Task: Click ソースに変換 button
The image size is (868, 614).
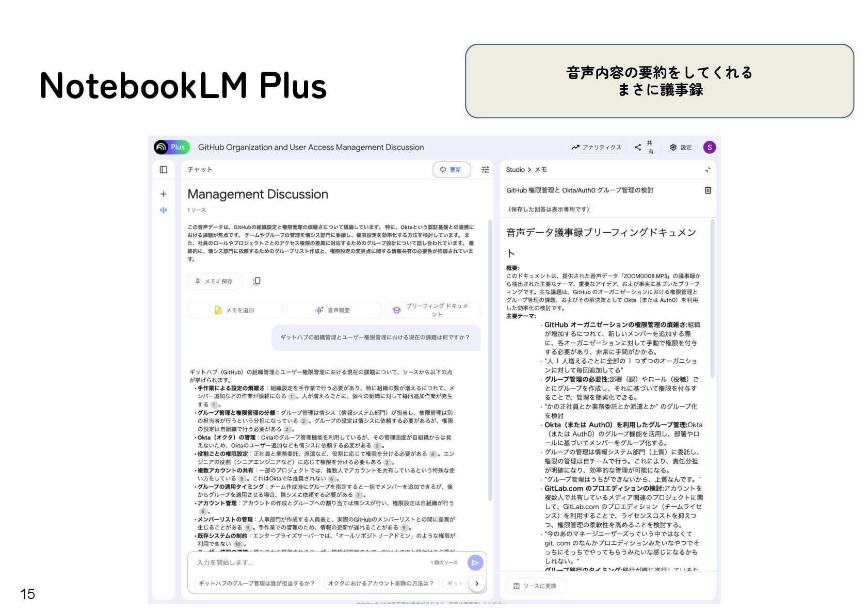Action: click(x=536, y=586)
